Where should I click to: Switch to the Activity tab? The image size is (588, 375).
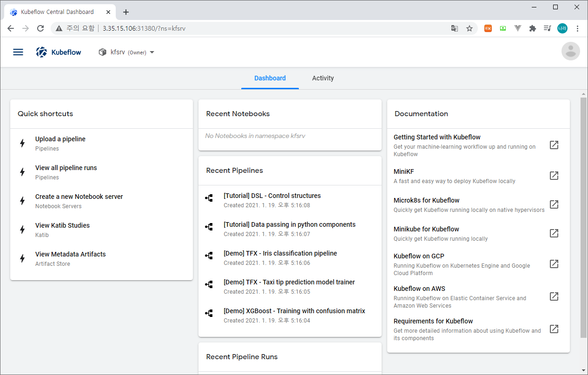coord(323,78)
